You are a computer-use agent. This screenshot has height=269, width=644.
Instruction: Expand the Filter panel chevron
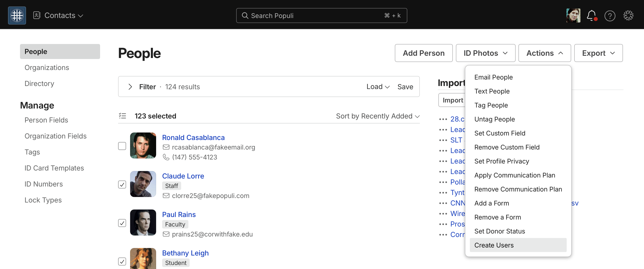coord(130,87)
